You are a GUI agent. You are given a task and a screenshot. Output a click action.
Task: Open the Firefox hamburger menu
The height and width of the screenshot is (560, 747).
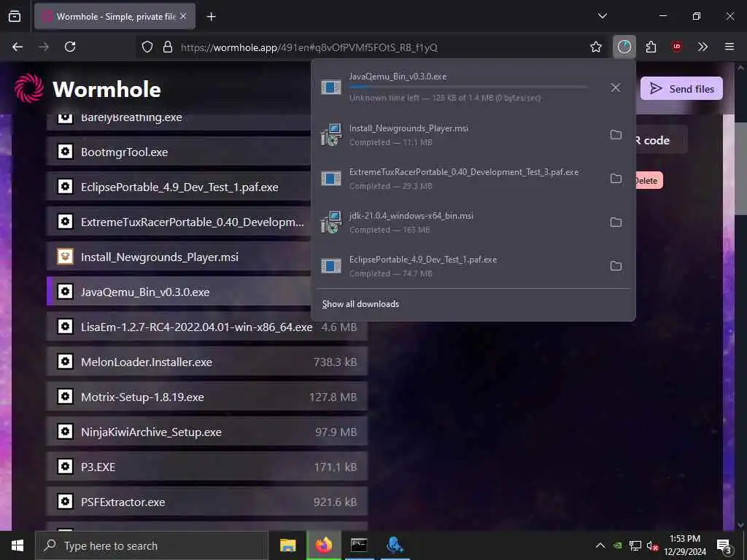point(729,47)
